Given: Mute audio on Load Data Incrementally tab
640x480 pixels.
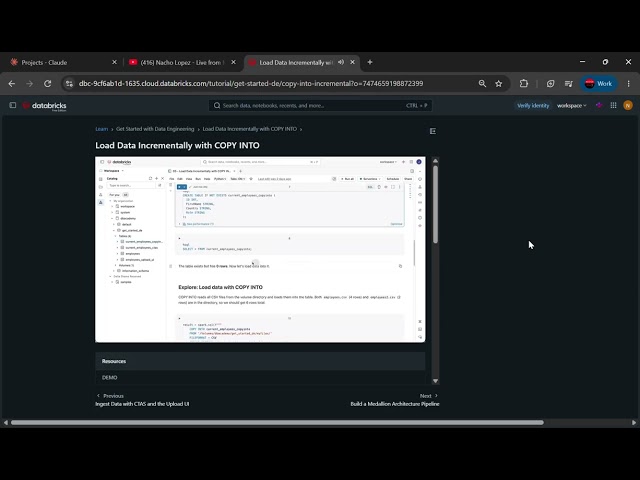Looking at the screenshot, I should pyautogui.click(x=341, y=62).
